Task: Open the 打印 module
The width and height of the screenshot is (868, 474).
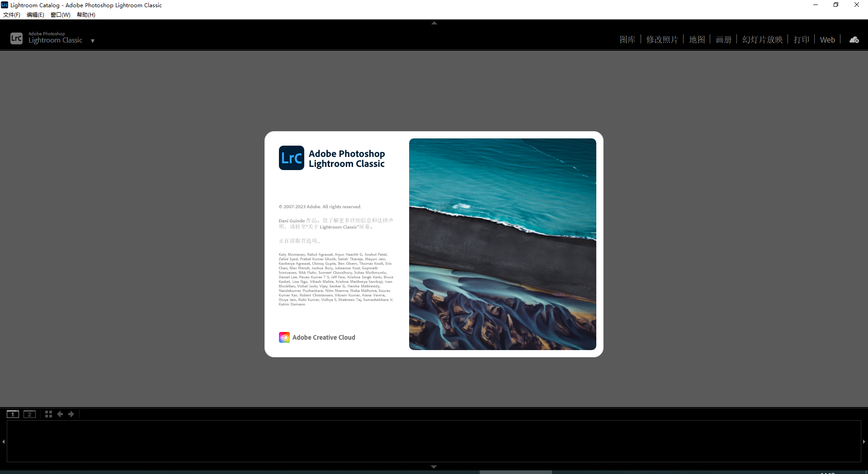Action: point(801,39)
